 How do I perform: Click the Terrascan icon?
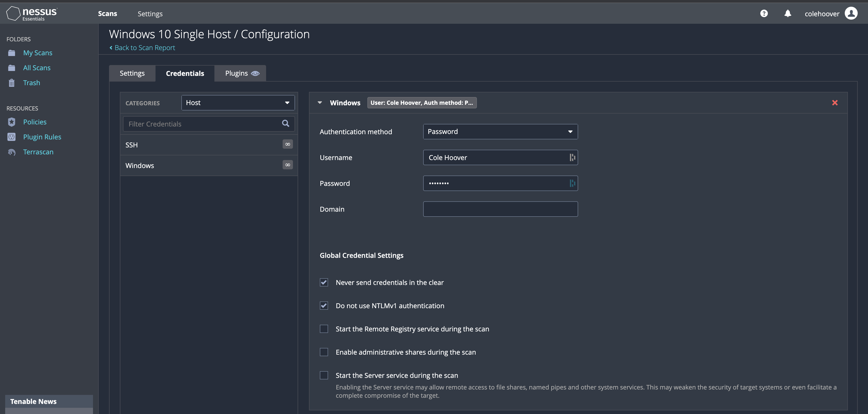point(11,152)
